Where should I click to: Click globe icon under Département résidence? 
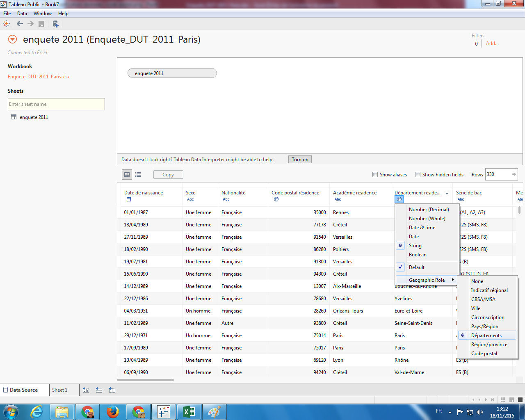coord(399,199)
